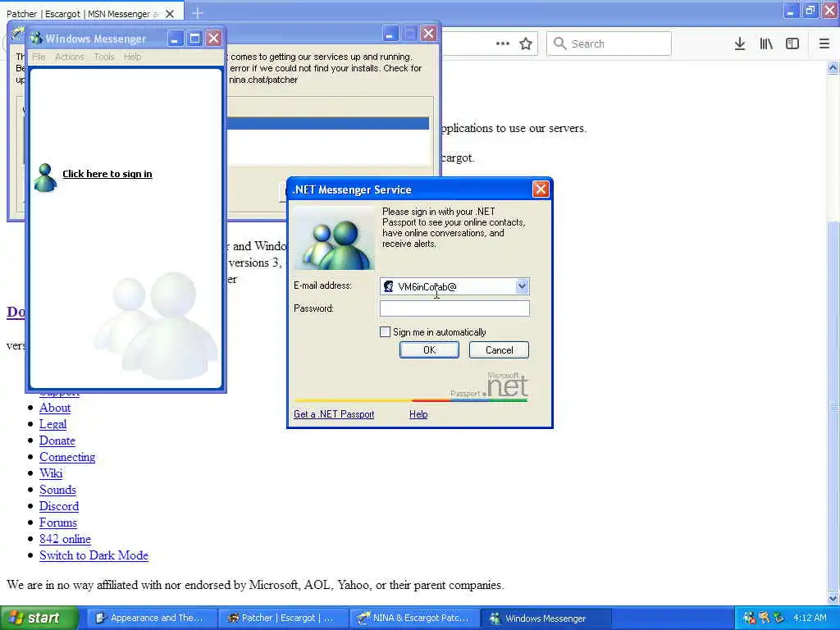Click page scrollbar down arrow

click(833, 598)
